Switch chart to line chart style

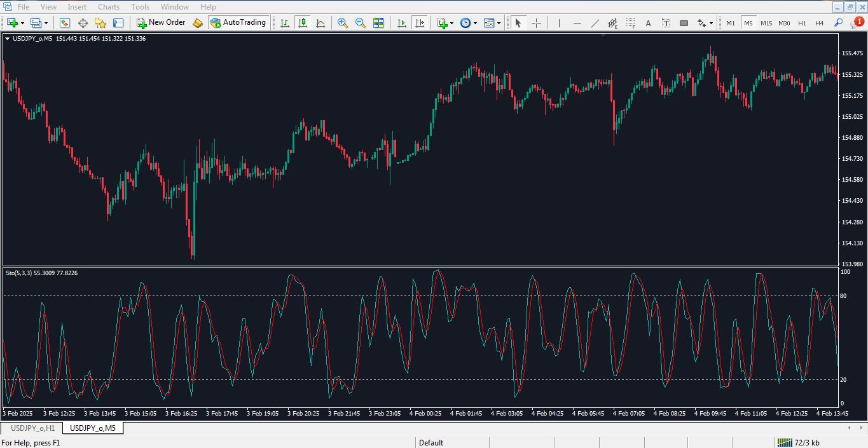coord(320,23)
